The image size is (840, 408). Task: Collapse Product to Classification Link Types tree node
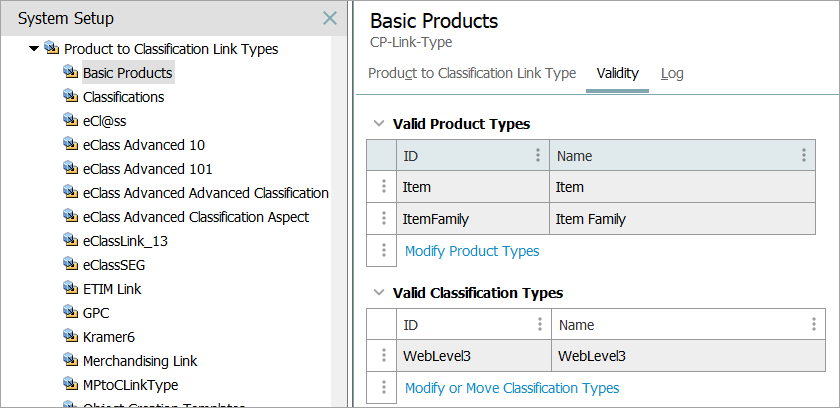[x=34, y=49]
